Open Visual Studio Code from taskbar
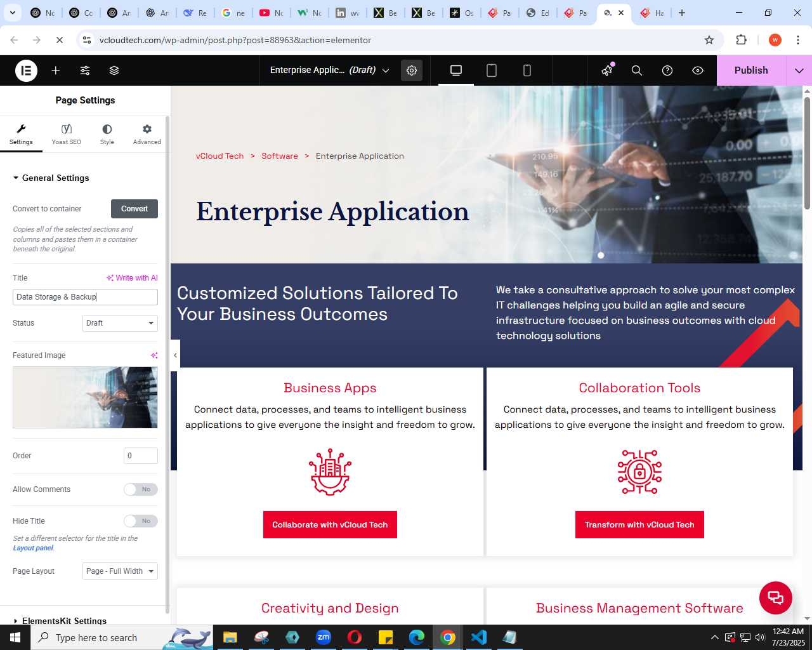This screenshot has height=650, width=812. point(479,637)
